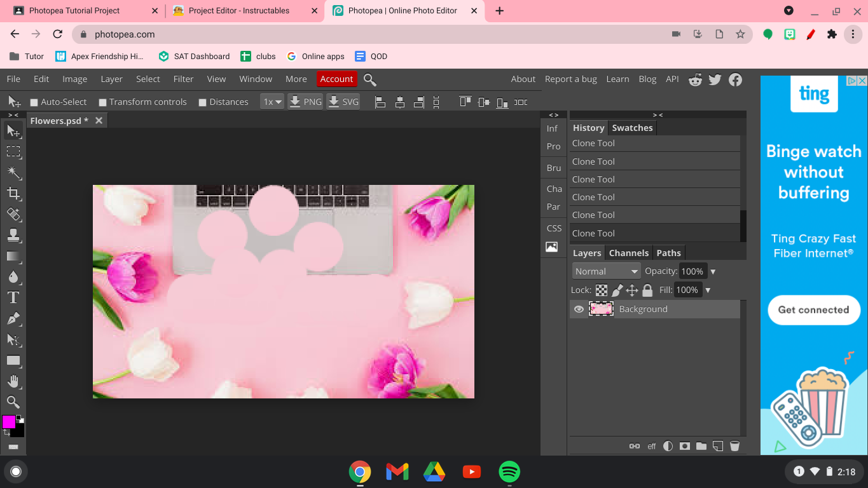868x488 pixels.
Task: Select the Zoom tool in toolbar
Action: [x=13, y=402]
